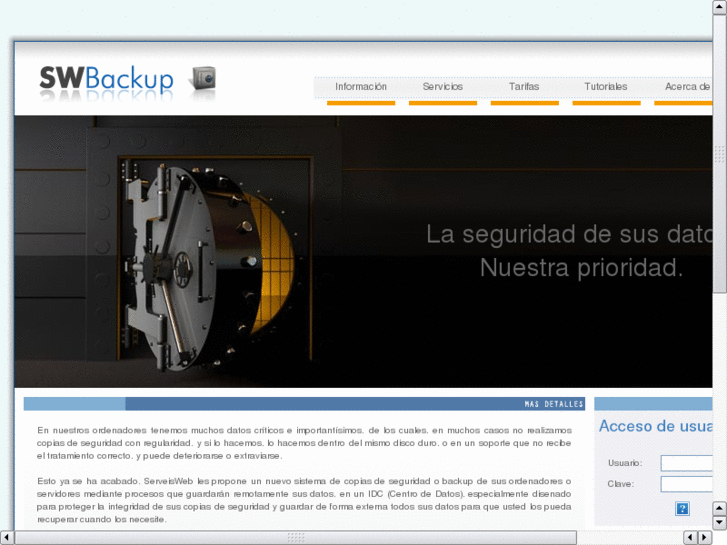Focus the Clave password field
This screenshot has height=545, width=727.
687,484
